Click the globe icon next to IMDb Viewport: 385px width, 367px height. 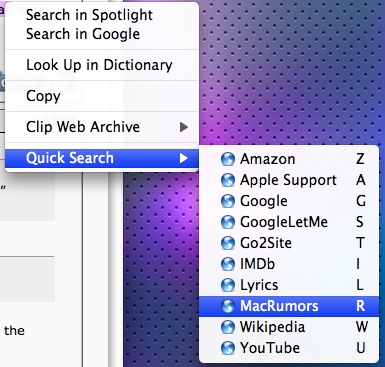(x=228, y=264)
